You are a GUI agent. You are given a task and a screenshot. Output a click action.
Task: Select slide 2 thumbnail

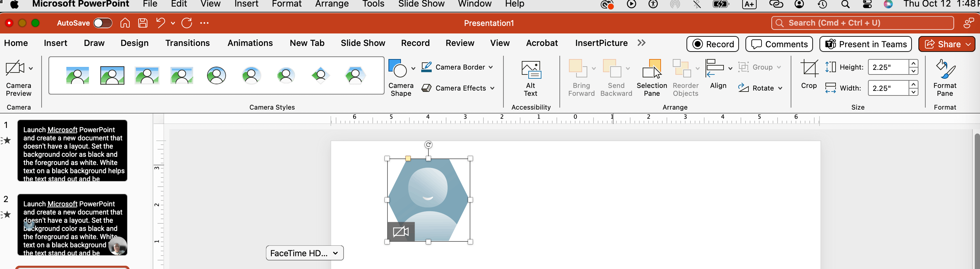tap(72, 225)
